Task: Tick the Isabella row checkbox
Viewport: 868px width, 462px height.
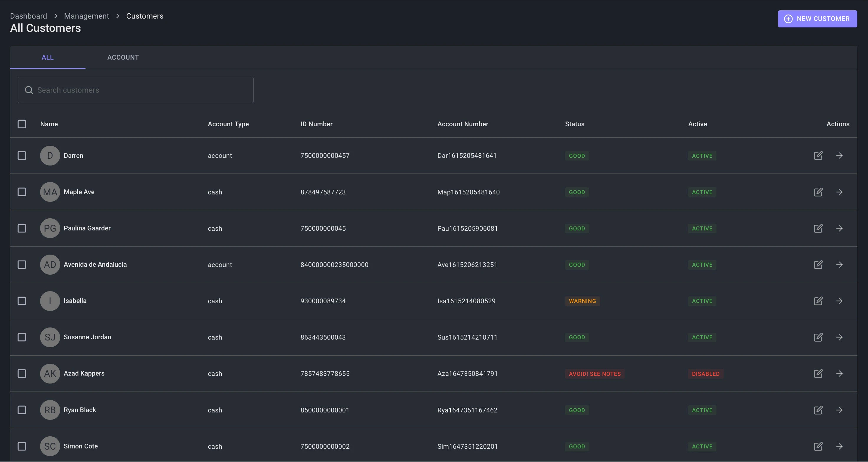Action: pos(22,301)
